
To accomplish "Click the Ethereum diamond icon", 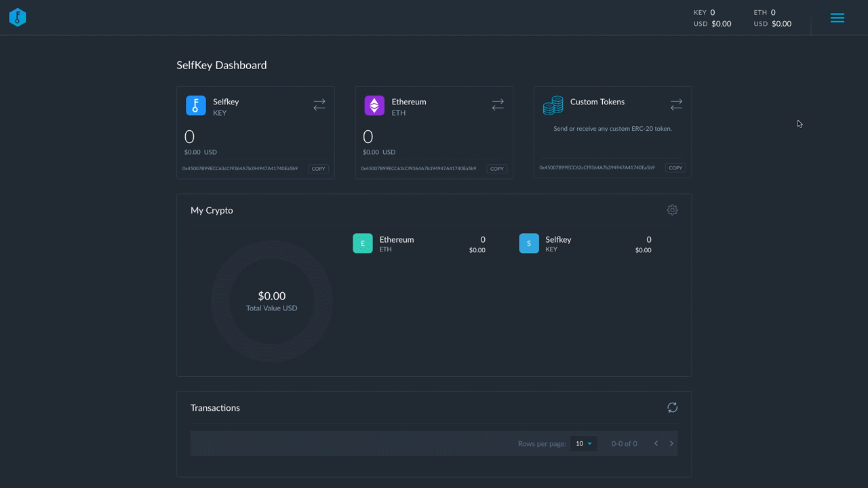I will (374, 105).
